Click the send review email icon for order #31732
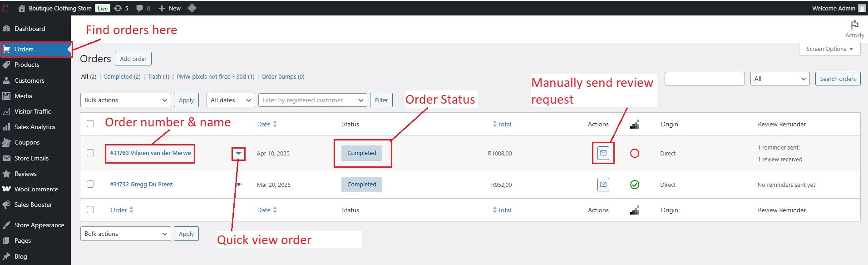The image size is (868, 265). [603, 185]
